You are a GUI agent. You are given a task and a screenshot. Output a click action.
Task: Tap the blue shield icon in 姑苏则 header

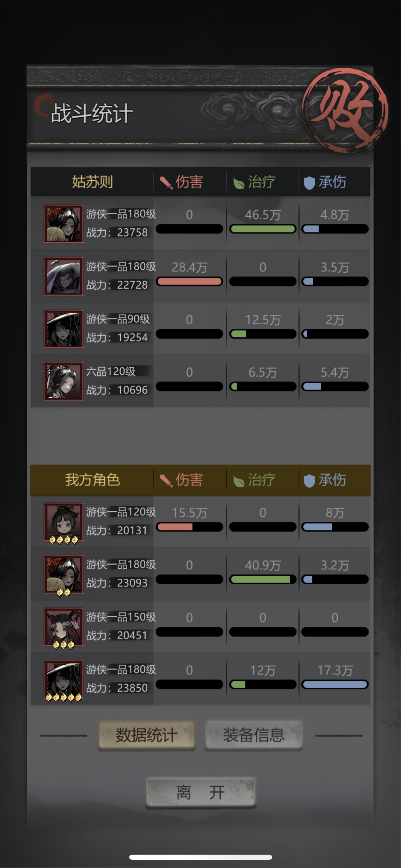[309, 183]
